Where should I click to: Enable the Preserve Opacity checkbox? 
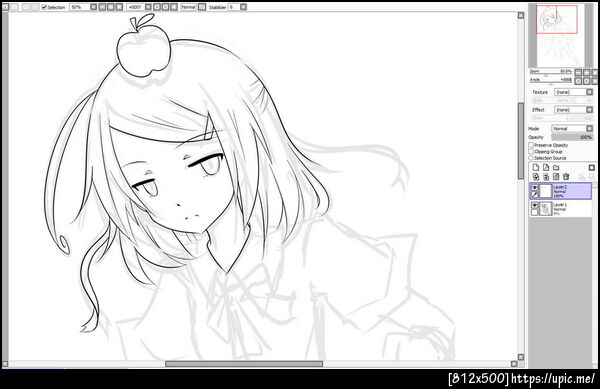click(531, 145)
